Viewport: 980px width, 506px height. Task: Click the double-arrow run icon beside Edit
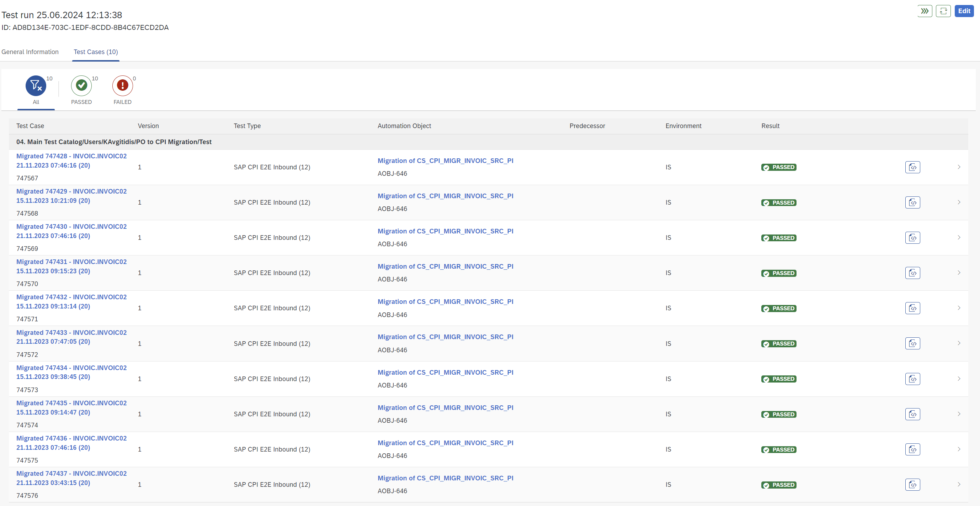coord(925,11)
